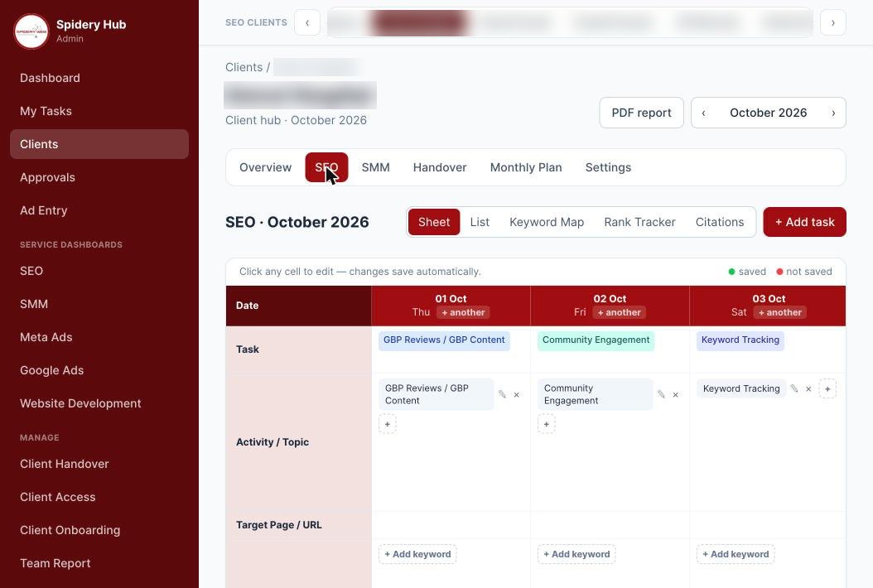The image size is (873, 588).
Task: Select Clients in sidebar
Action: pyautogui.click(x=99, y=144)
